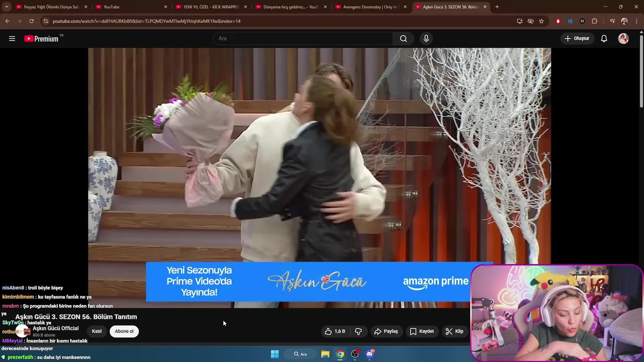
Task: Open the Extensions puzzle icon
Action: [595, 21]
